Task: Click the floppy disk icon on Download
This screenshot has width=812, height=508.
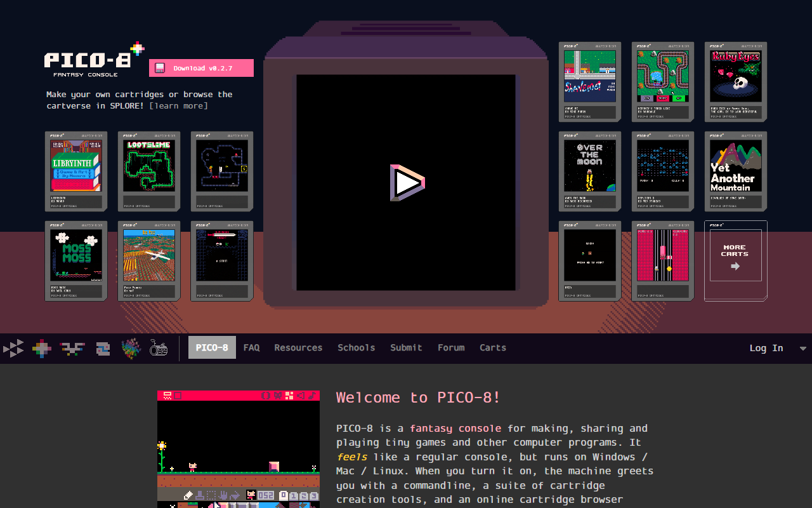Action: 160,68
